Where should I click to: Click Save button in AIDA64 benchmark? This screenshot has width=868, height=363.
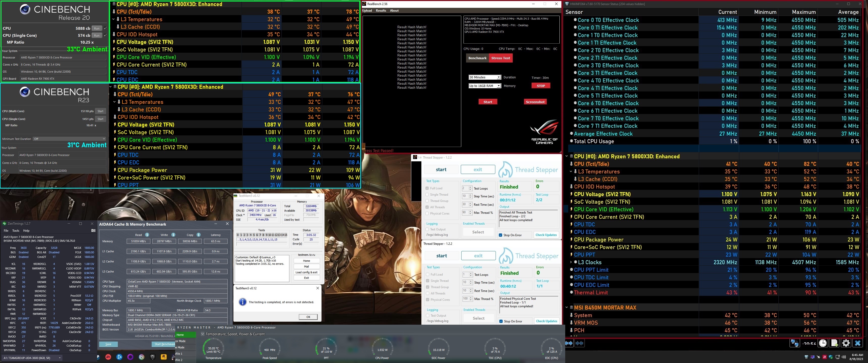[x=108, y=344]
